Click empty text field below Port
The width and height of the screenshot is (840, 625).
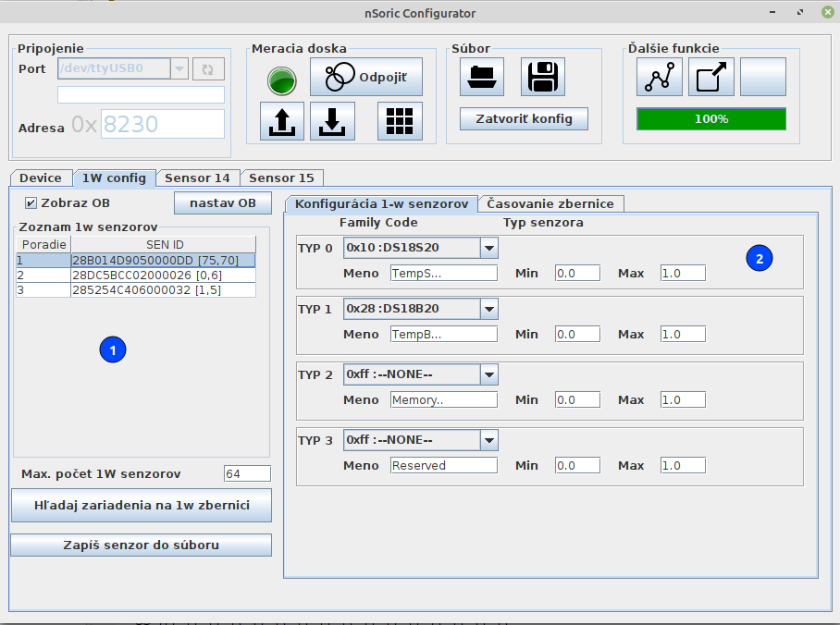(141, 95)
